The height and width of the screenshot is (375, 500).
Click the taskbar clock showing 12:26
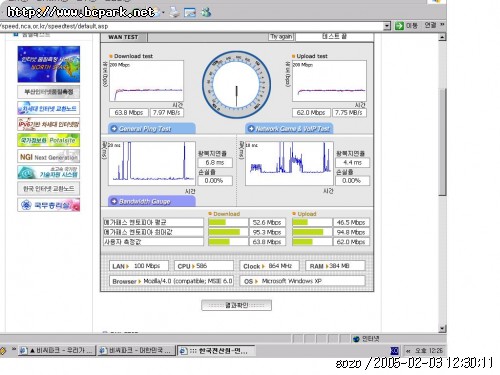428,351
